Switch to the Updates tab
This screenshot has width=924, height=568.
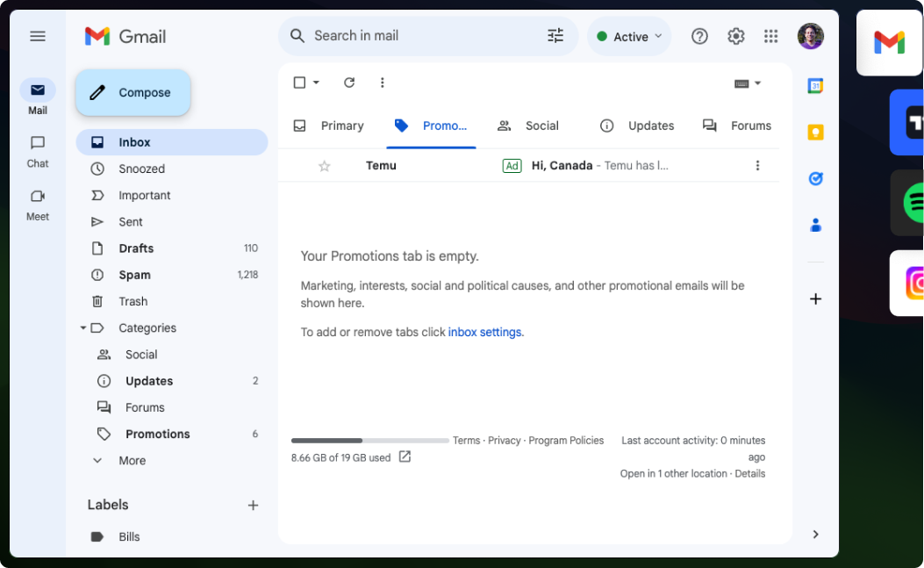[x=638, y=126]
